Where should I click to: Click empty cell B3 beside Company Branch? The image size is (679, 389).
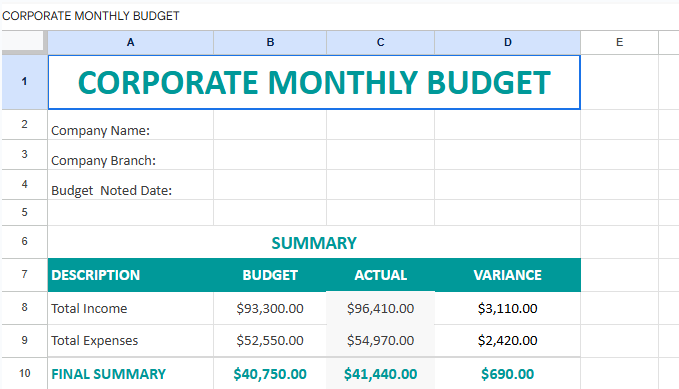coord(270,155)
